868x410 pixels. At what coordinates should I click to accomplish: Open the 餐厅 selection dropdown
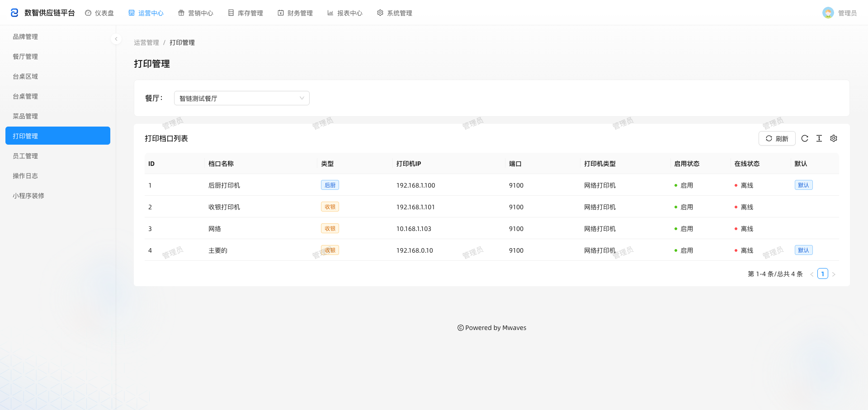(x=242, y=98)
